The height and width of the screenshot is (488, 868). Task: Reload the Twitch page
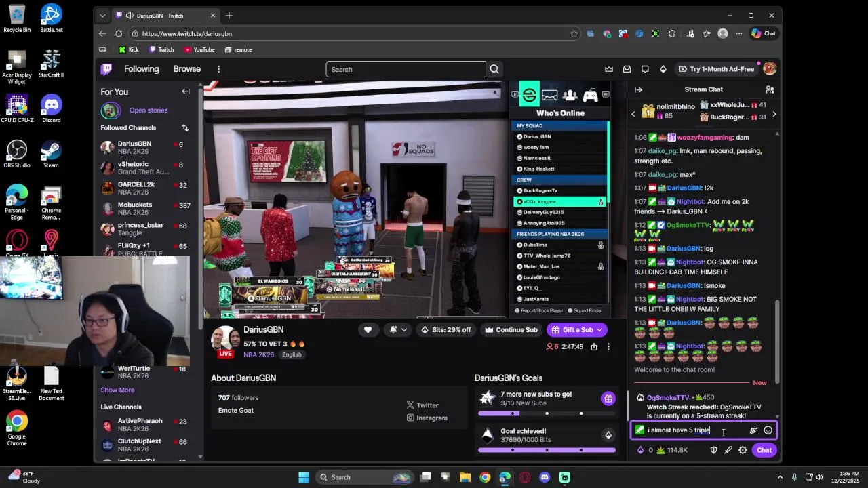tap(119, 33)
